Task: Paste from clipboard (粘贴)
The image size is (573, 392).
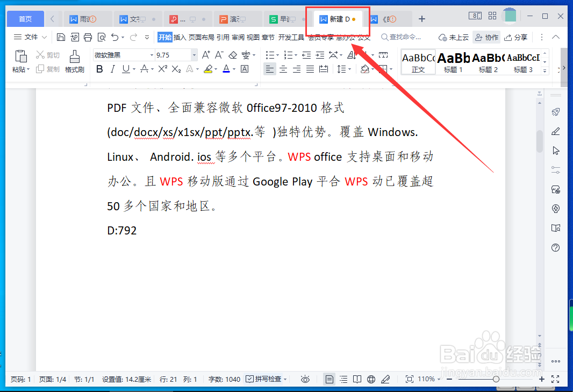Action: (x=20, y=61)
